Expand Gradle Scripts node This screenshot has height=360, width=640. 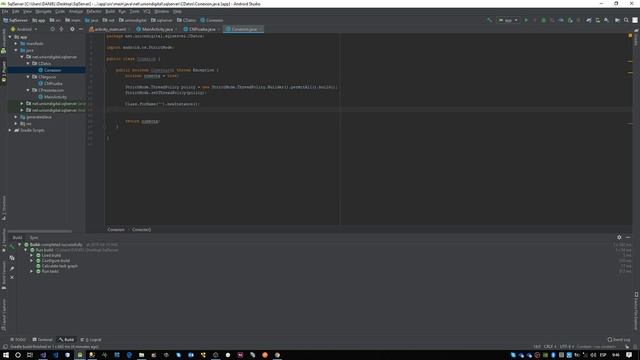(x=10, y=130)
